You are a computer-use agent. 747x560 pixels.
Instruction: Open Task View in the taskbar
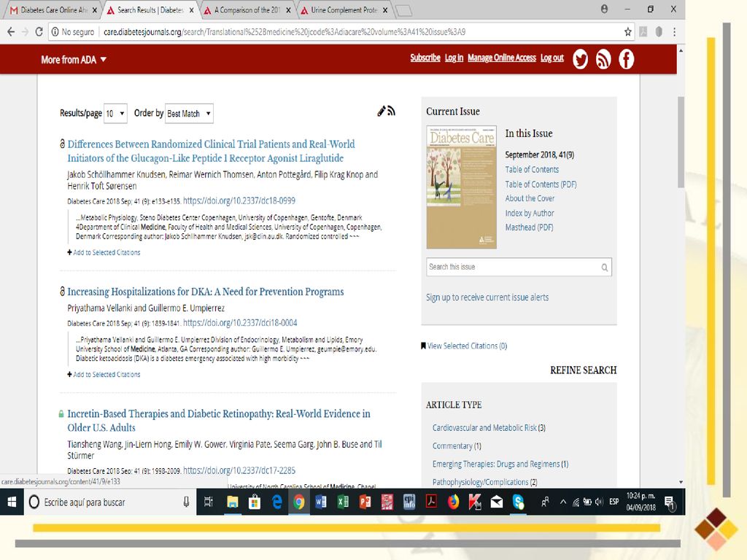[208, 502]
